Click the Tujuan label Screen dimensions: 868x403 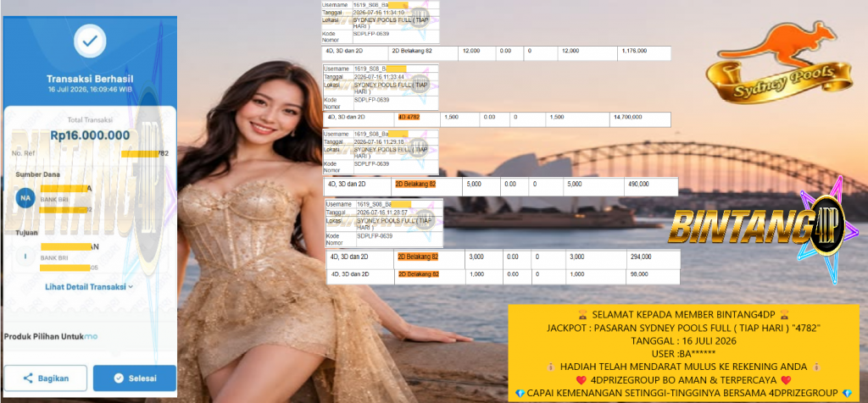point(26,233)
